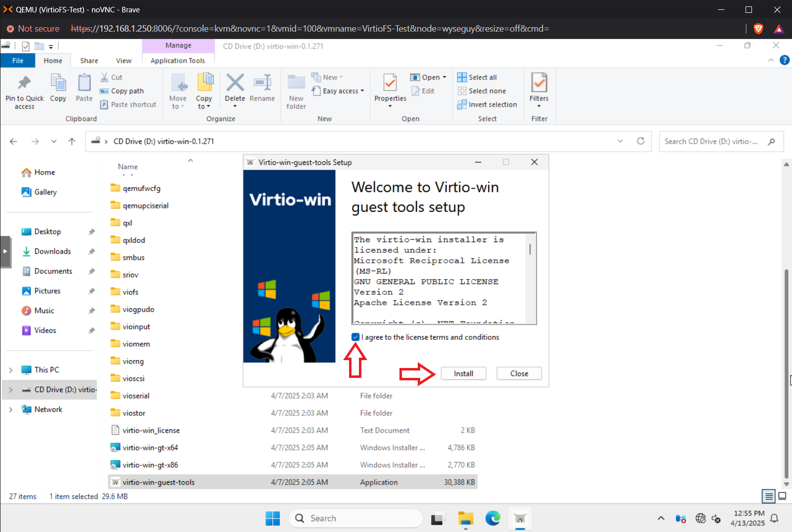
Task: Open File Explorer from taskbar
Action: (x=465, y=518)
